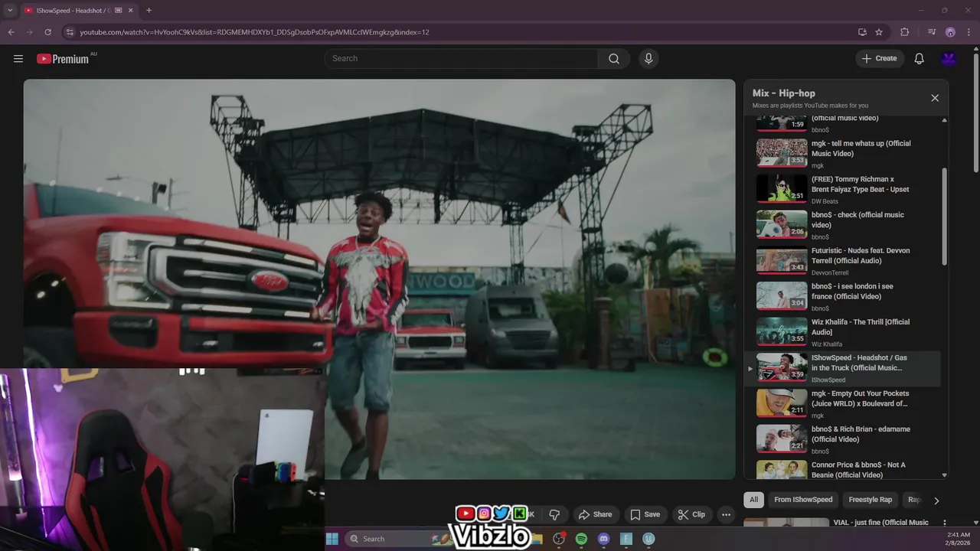Reload the page

[47, 32]
